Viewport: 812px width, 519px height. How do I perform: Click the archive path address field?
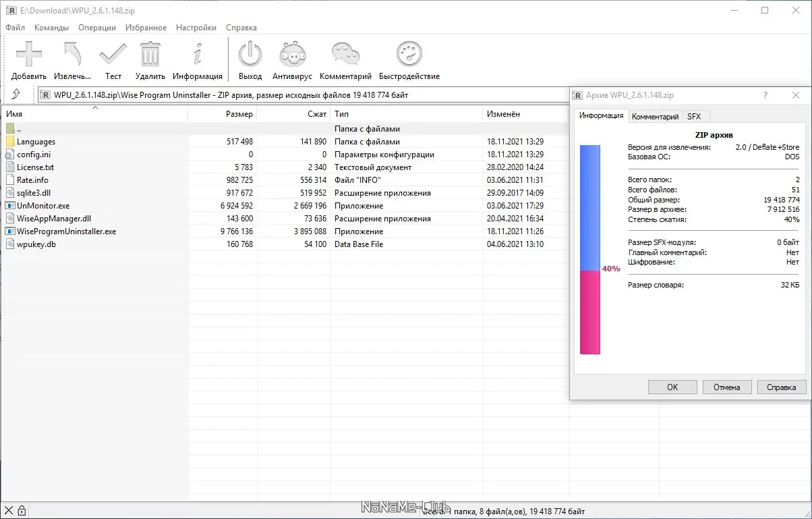pos(303,95)
